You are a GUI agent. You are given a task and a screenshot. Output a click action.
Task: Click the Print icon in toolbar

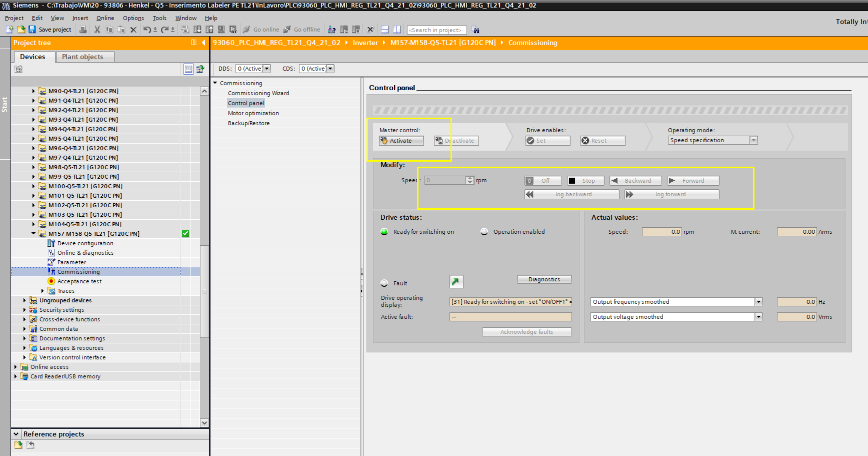click(x=83, y=30)
